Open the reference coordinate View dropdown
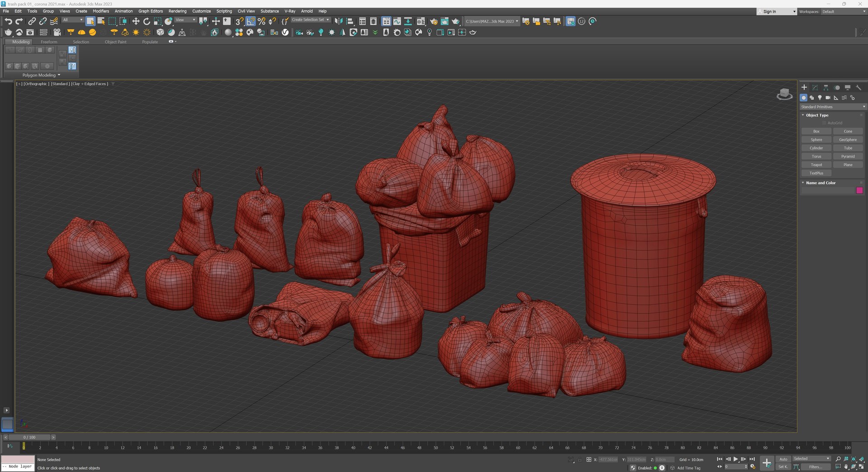The height and width of the screenshot is (472, 868). pos(185,20)
